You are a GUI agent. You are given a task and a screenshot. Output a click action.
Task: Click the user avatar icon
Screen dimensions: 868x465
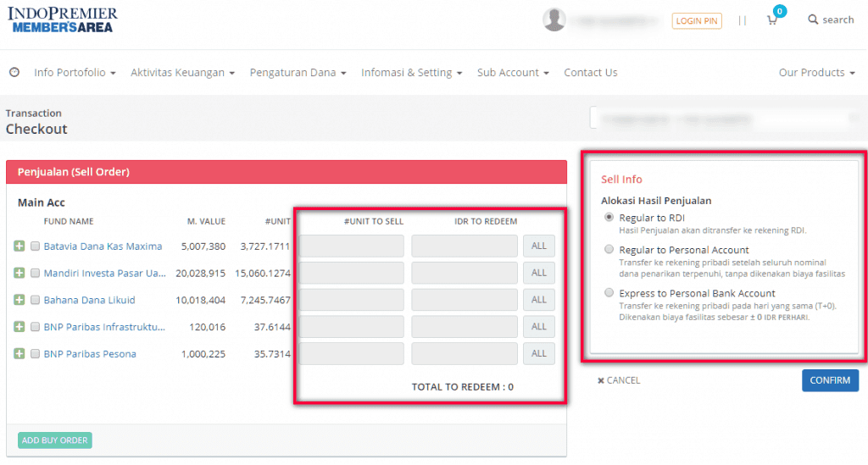554,19
